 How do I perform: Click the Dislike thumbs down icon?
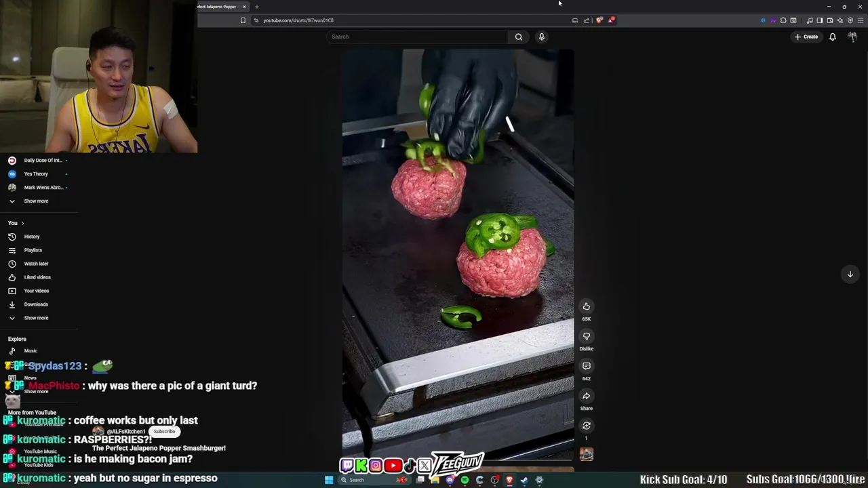587,336
